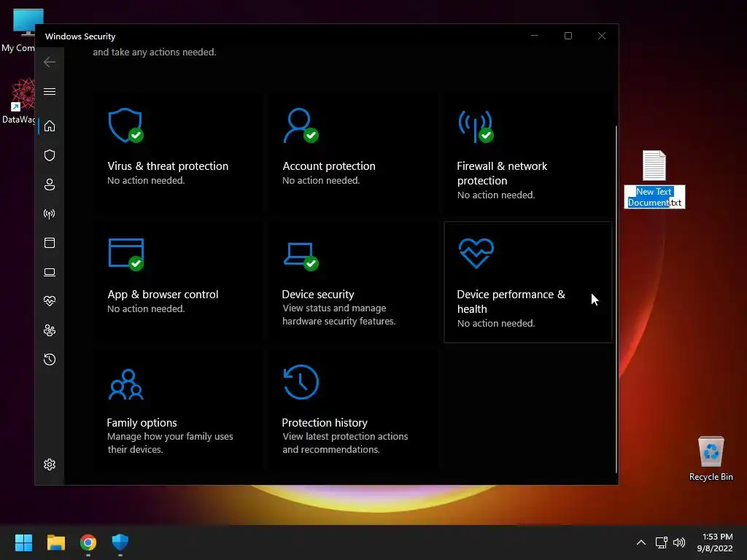Select the New Text Document file icon
This screenshot has width=747, height=560.
(654, 166)
